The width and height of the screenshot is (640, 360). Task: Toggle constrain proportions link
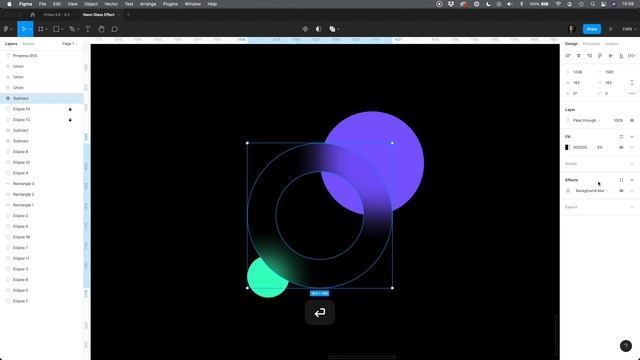pyautogui.click(x=632, y=82)
